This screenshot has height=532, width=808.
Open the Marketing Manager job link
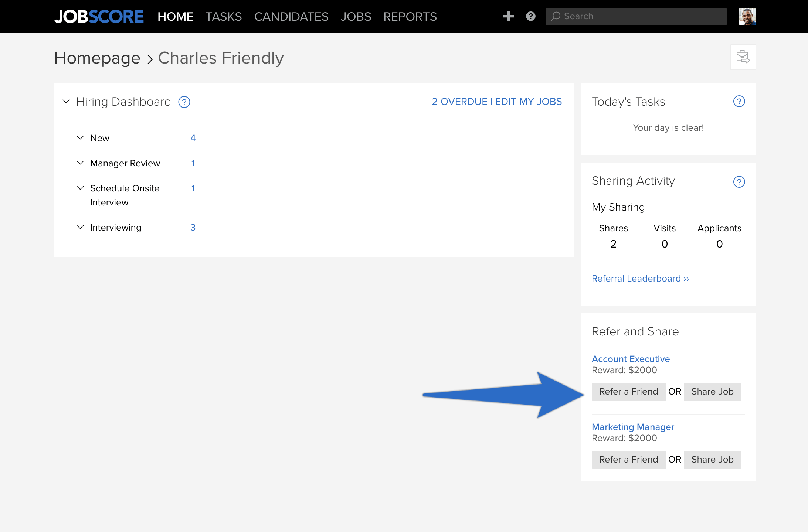coord(633,427)
